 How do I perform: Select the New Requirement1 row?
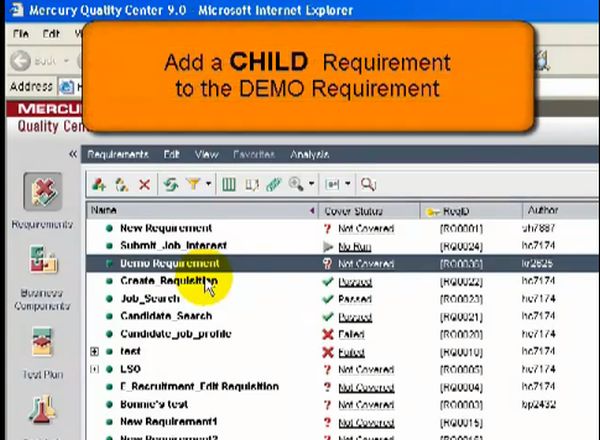pyautogui.click(x=343, y=422)
